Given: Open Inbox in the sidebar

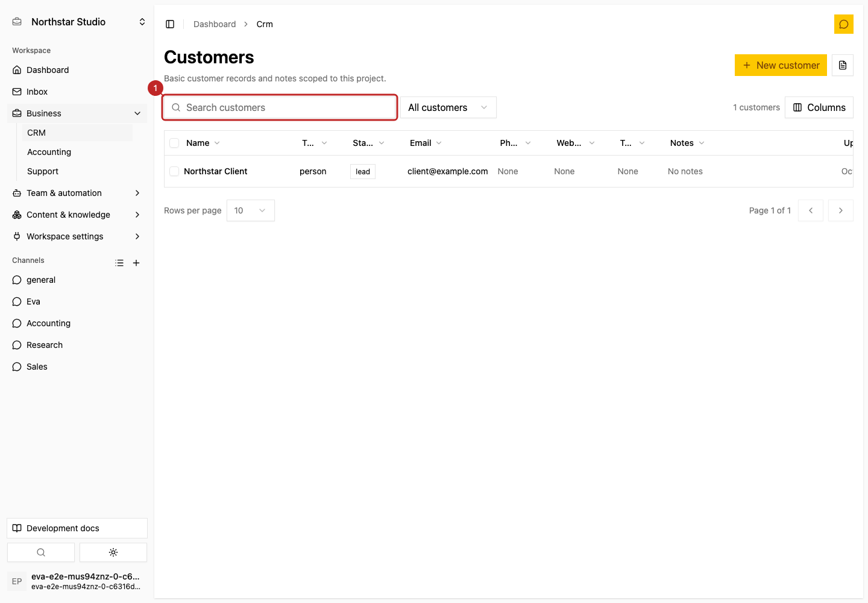Looking at the screenshot, I should click(x=77, y=92).
